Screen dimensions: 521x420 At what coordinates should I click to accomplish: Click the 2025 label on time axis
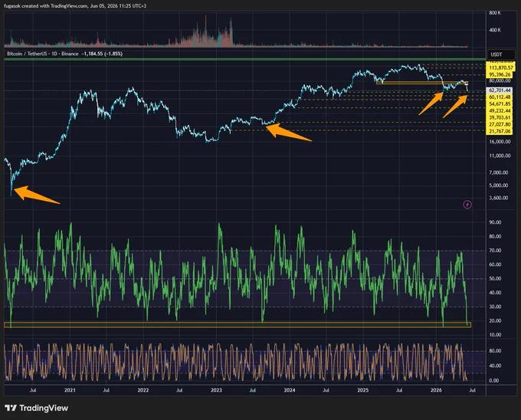(x=363, y=390)
